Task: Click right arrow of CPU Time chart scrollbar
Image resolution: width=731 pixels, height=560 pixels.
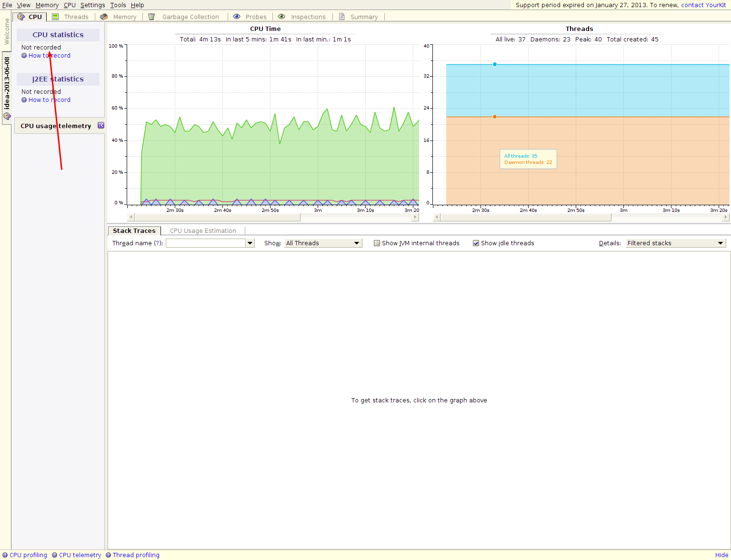Action: 415,217
